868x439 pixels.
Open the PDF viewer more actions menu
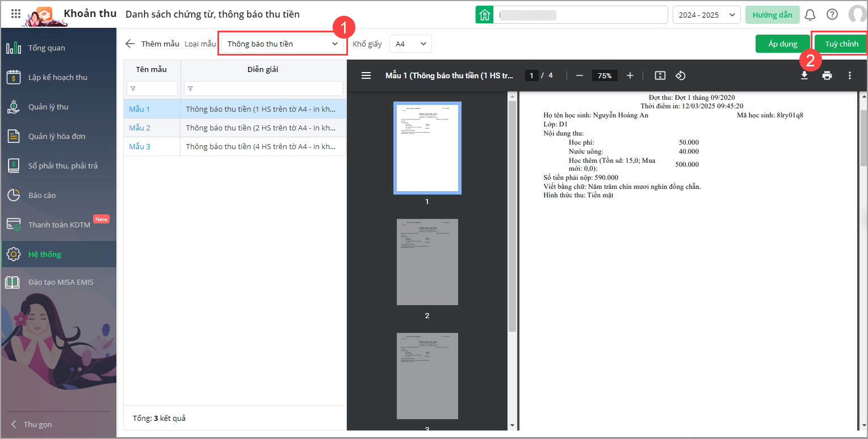point(850,75)
